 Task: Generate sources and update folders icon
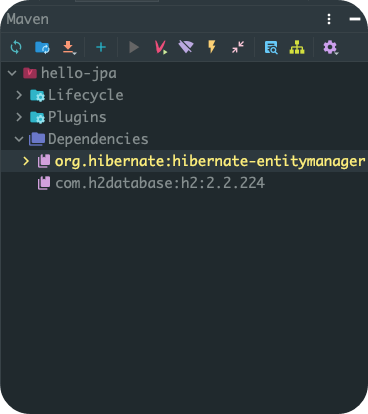[x=42, y=47]
